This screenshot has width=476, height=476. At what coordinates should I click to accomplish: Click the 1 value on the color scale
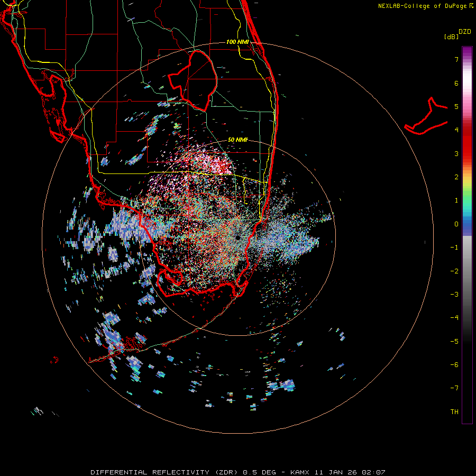[x=456, y=200]
